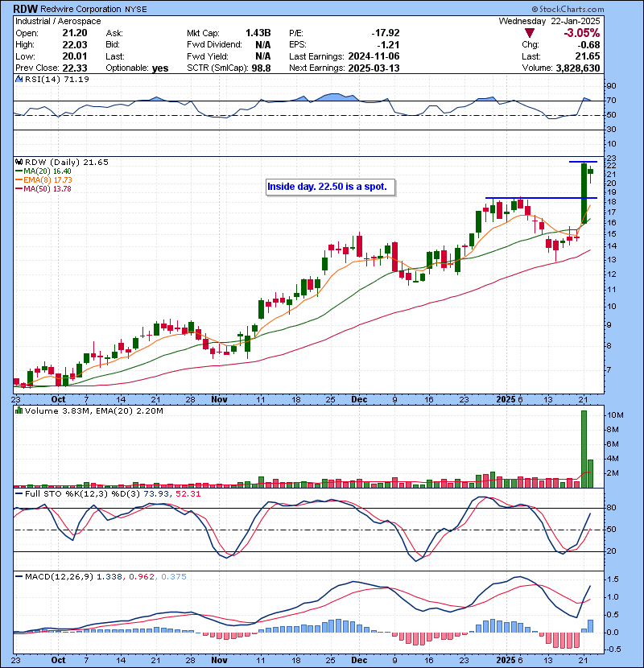Viewport: 644px width, 668px height.
Task: Select the EPS value -1.21
Action: click(388, 44)
